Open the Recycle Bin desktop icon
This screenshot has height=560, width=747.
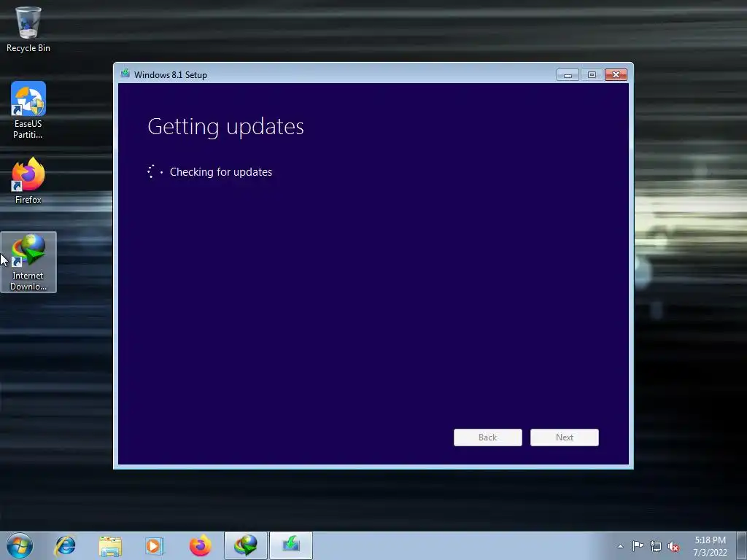click(28, 29)
